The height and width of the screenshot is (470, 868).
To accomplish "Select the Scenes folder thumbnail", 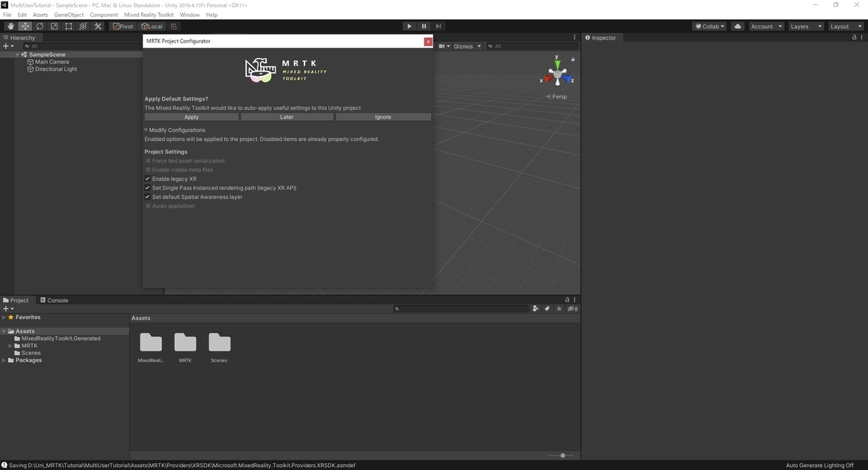I will [219, 342].
